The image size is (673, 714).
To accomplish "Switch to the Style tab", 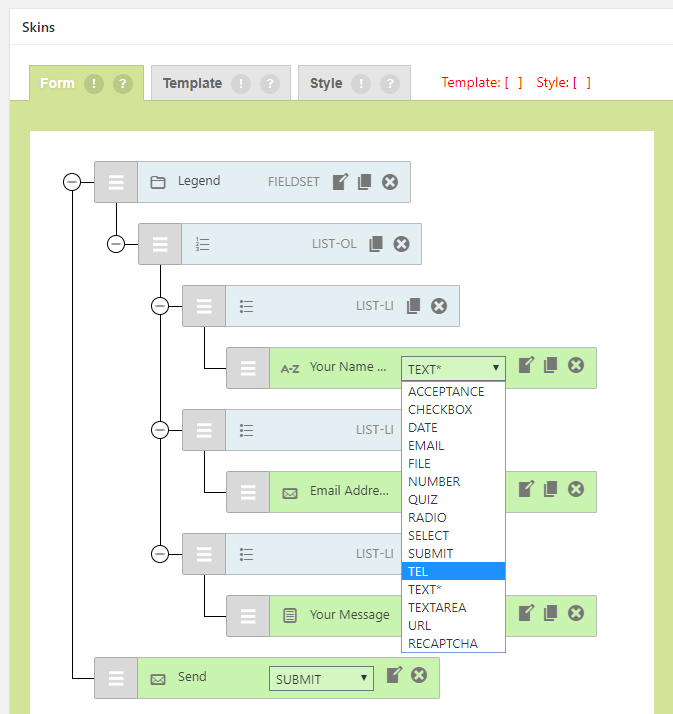I will tap(326, 84).
